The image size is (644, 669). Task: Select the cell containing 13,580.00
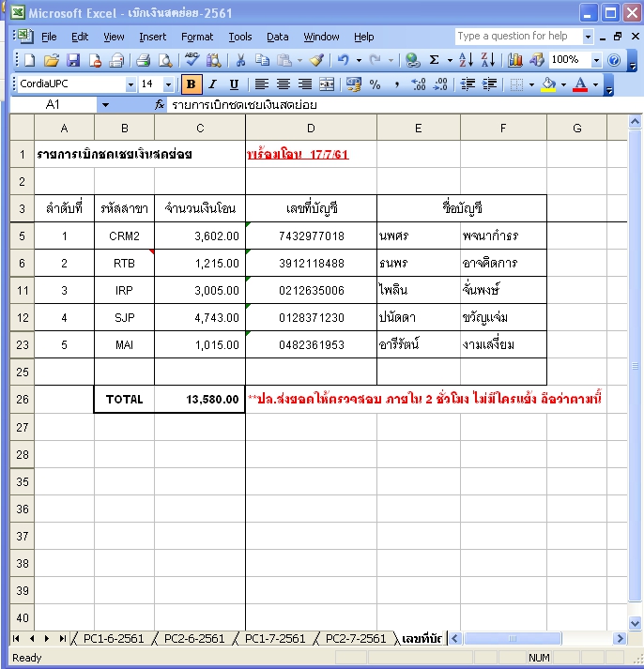tap(200, 400)
